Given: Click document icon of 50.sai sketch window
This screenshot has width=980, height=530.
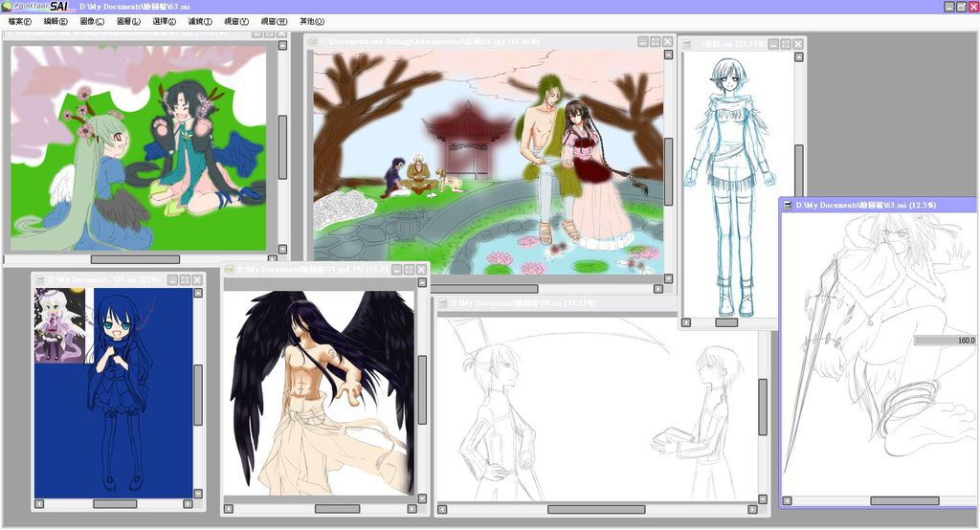Looking at the screenshot, I should [x=442, y=303].
